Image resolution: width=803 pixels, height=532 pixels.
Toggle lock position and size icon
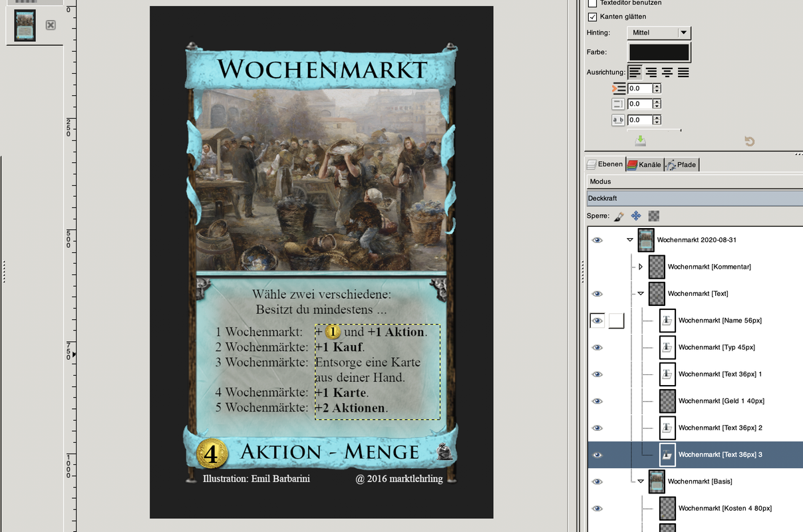click(x=636, y=215)
